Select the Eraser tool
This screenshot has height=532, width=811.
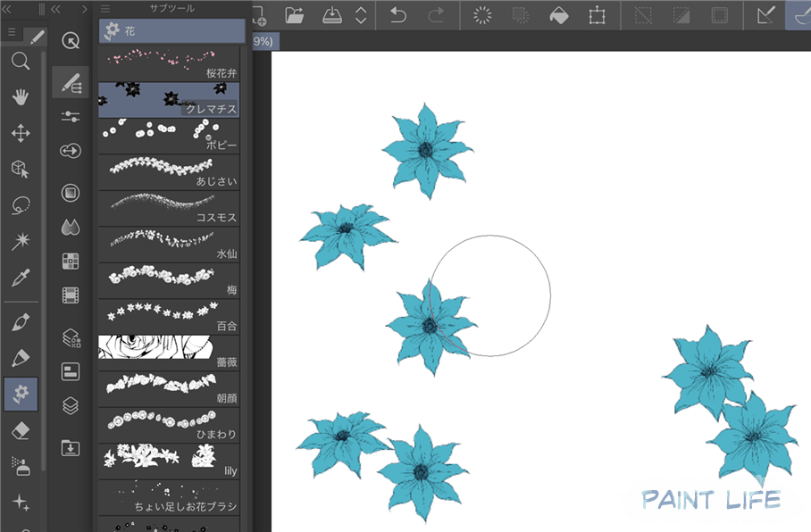point(21,431)
